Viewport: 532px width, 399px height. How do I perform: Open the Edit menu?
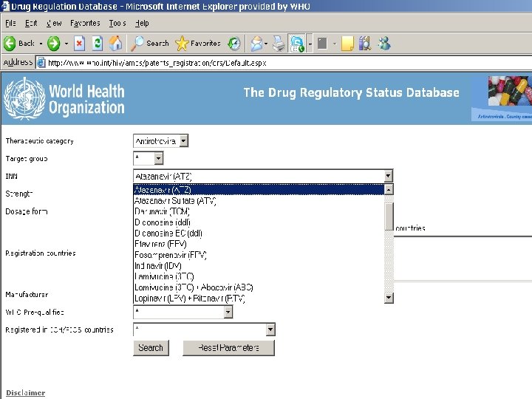[x=31, y=23]
